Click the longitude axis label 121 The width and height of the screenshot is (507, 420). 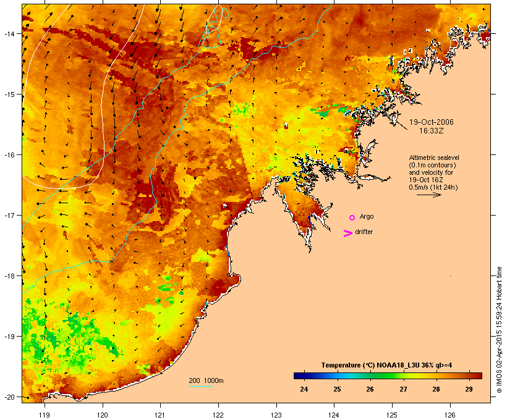(x=160, y=415)
